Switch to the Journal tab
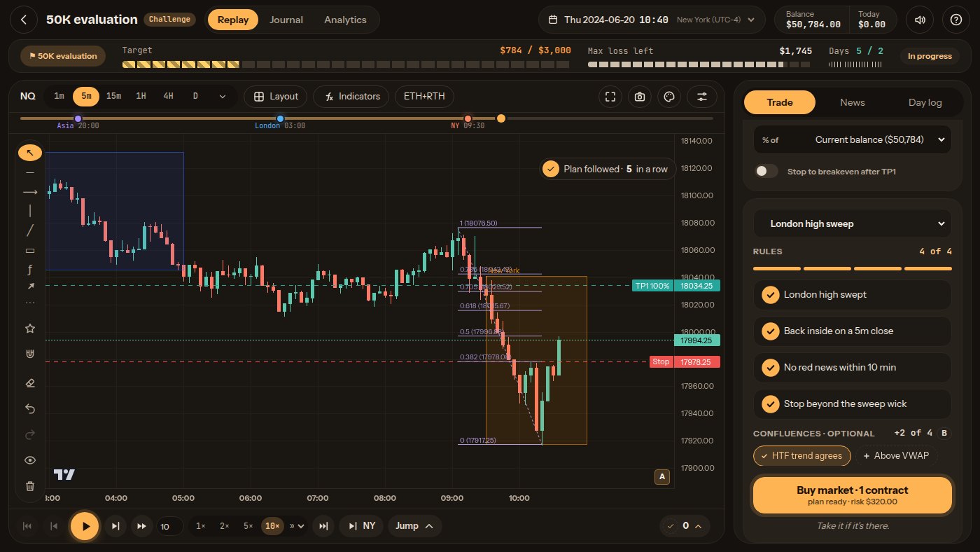The image size is (980, 552). (286, 20)
